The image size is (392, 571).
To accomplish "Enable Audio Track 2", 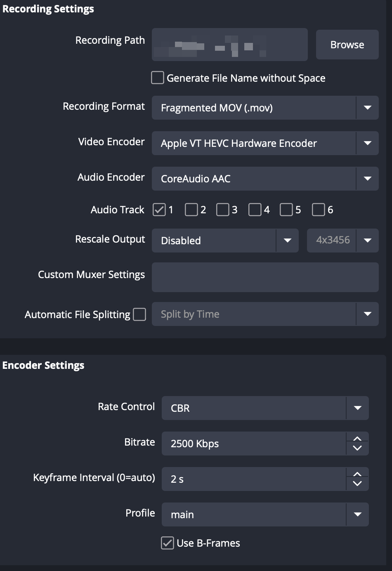I will click(x=191, y=210).
